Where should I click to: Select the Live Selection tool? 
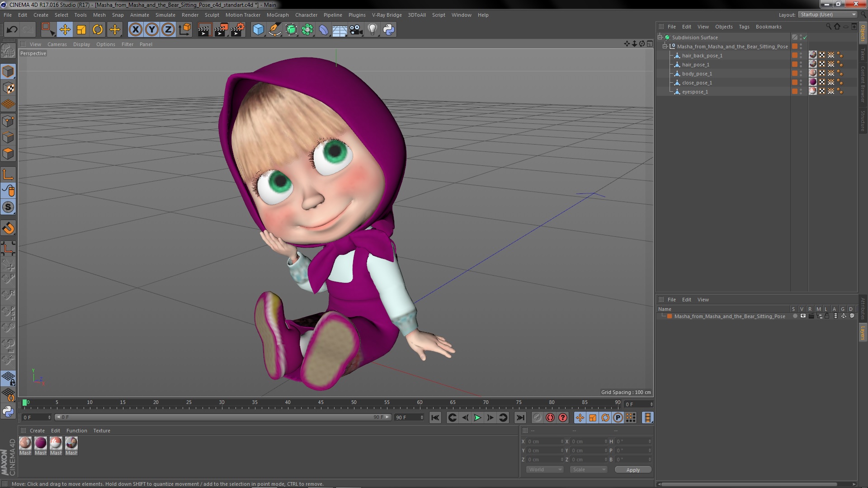tap(47, 30)
